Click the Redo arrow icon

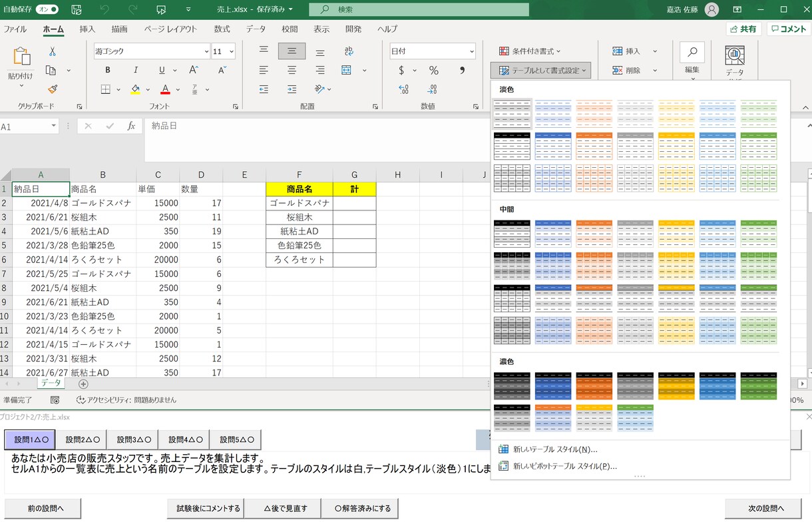(133, 10)
